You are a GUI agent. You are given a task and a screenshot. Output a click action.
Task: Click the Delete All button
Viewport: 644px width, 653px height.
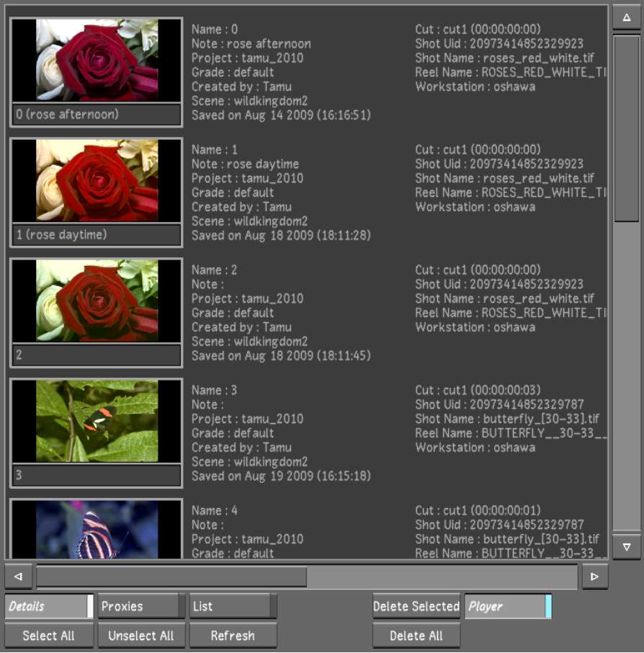coord(416,636)
